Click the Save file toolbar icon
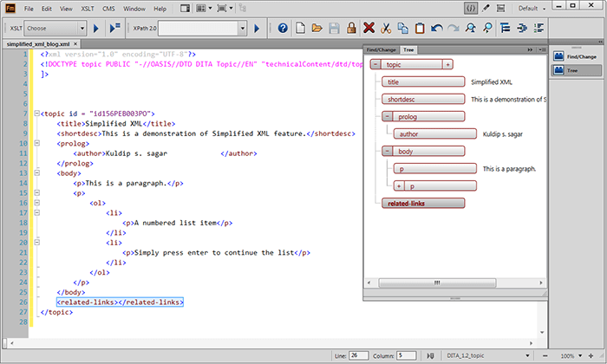The width and height of the screenshot is (607, 364). click(x=334, y=29)
